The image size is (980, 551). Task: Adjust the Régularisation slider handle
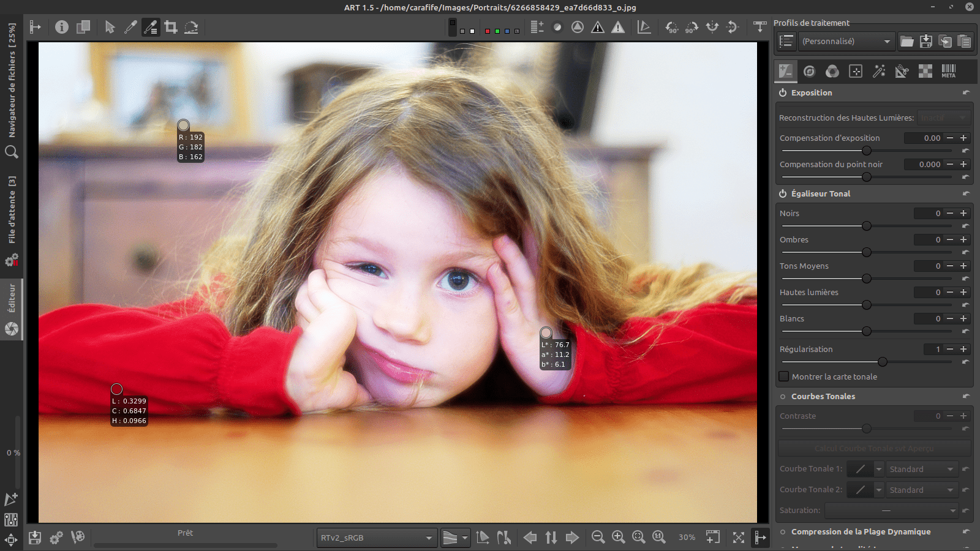pyautogui.click(x=883, y=362)
